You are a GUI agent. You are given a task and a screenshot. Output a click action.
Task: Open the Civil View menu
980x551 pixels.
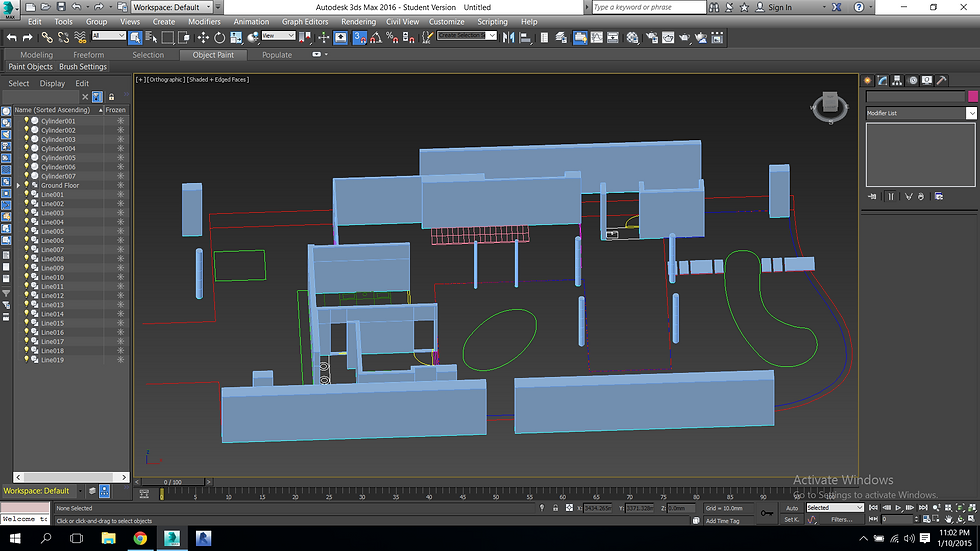pos(402,22)
